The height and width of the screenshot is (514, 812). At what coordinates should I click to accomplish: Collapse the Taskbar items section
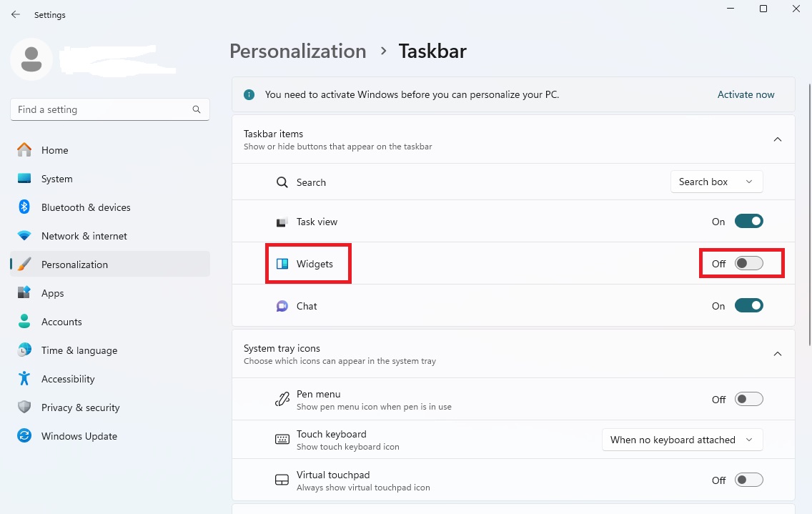tap(777, 139)
